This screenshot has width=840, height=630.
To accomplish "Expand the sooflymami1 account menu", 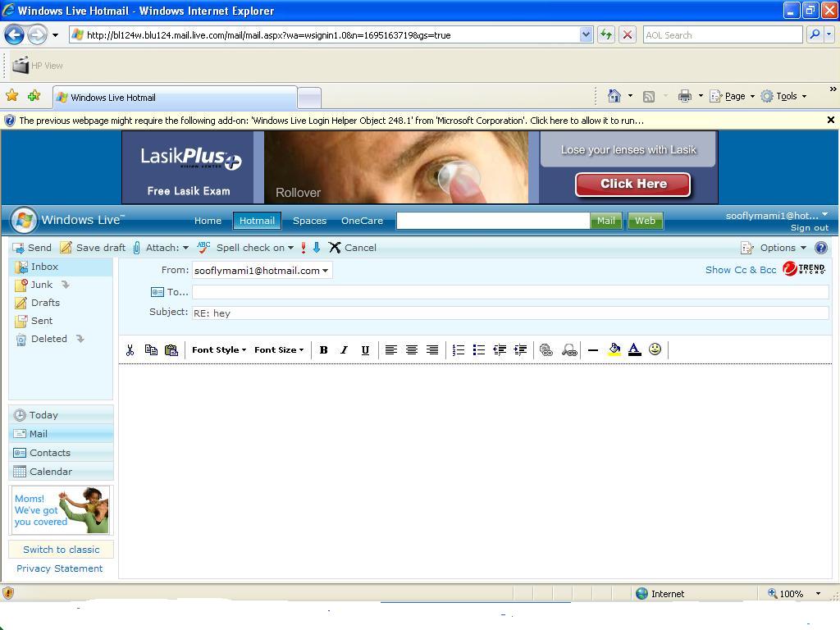I will click(x=777, y=216).
